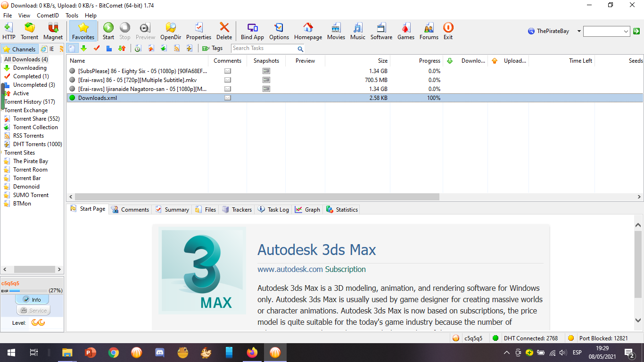
Task: Open the ThePirateBay search engine dropdown
Action: (x=579, y=31)
